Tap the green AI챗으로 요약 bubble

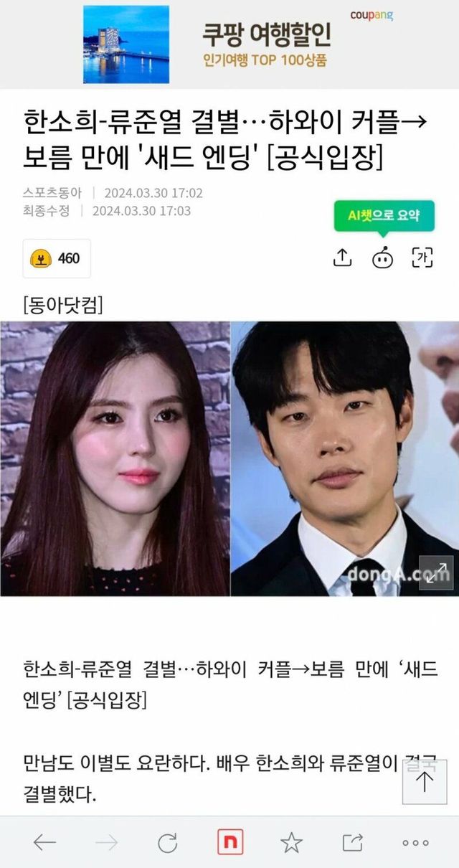tap(384, 215)
